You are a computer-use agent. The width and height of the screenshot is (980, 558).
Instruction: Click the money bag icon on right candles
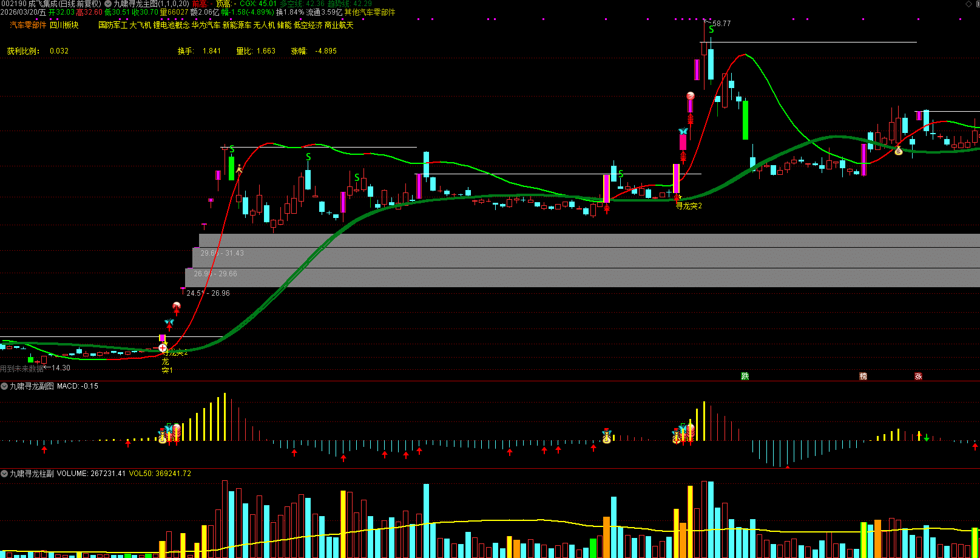[899, 151]
